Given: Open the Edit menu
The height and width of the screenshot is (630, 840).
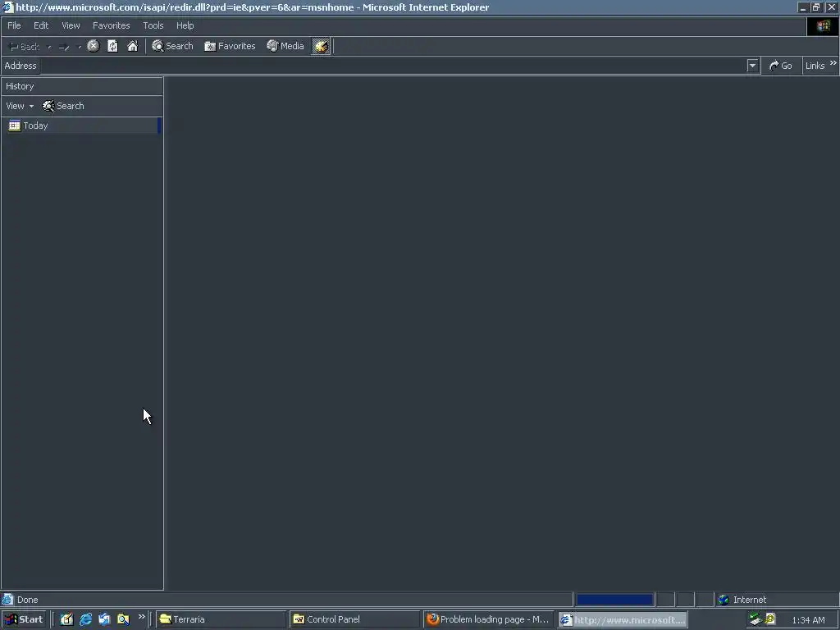Looking at the screenshot, I should [x=41, y=25].
